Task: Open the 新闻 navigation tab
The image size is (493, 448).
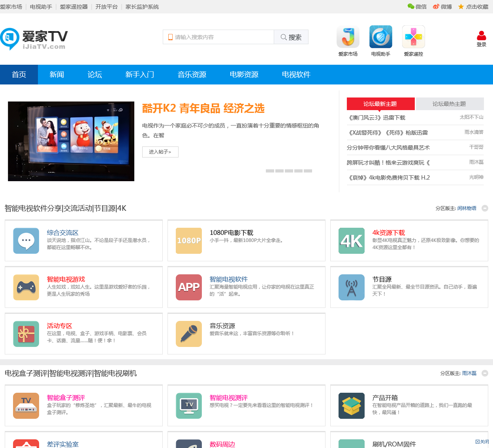Action: click(57, 75)
